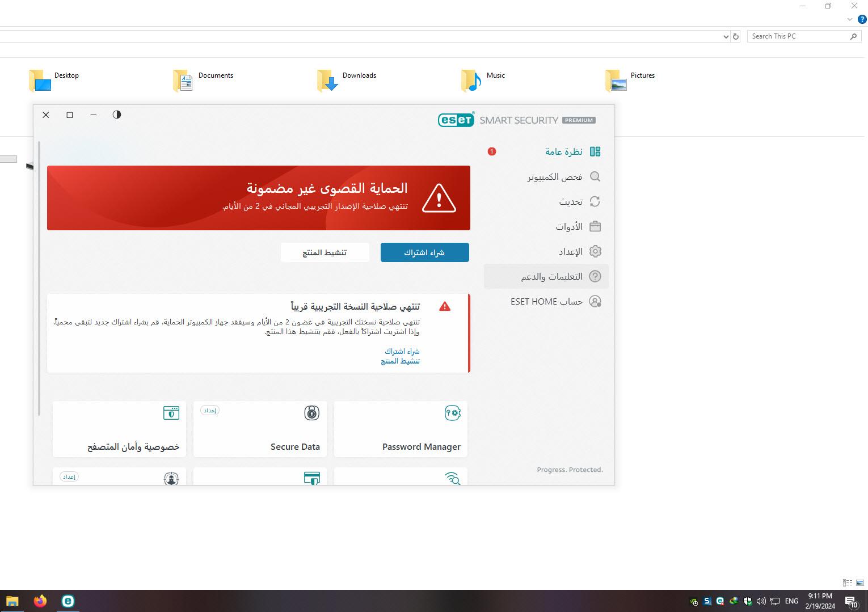Open the Pictures folder in This PC
868x612 pixels.
(x=630, y=80)
